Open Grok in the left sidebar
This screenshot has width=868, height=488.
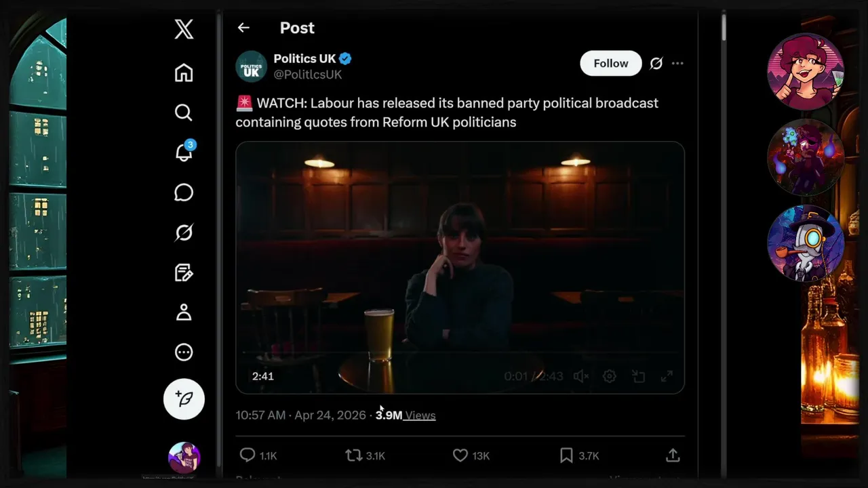pyautogui.click(x=184, y=232)
